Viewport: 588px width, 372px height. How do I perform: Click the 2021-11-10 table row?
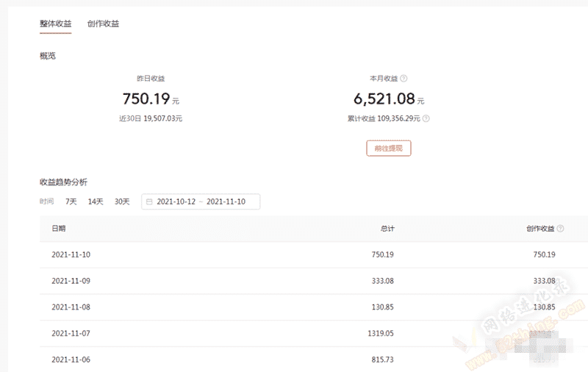314,254
